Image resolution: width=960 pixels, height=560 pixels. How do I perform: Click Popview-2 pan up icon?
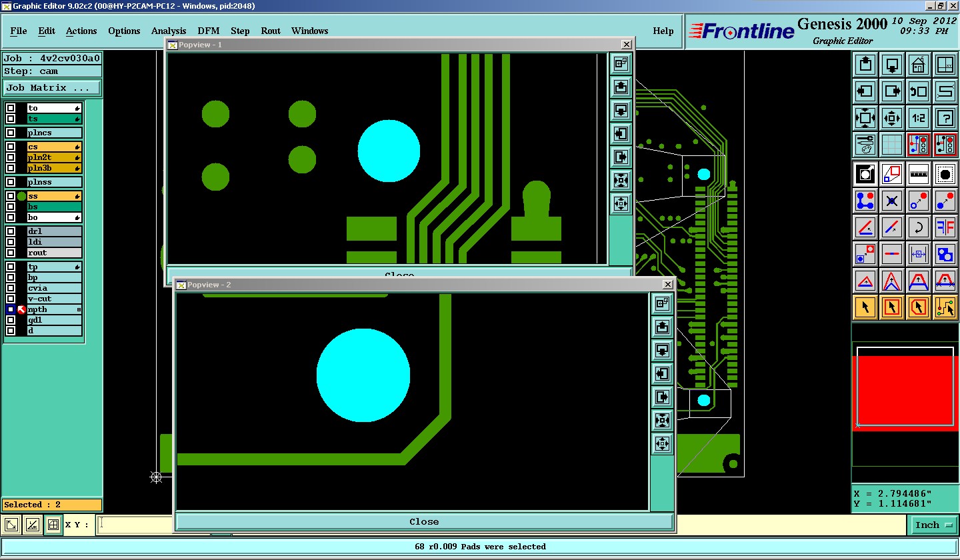click(x=662, y=327)
